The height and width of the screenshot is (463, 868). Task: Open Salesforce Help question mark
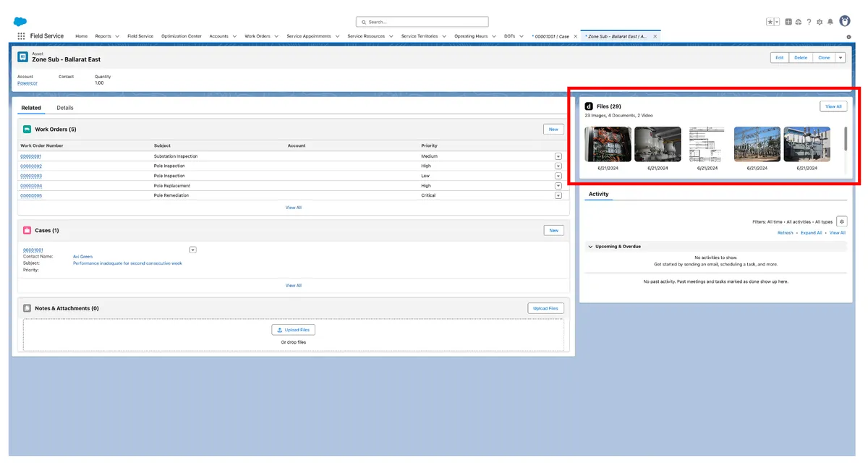[x=809, y=22]
